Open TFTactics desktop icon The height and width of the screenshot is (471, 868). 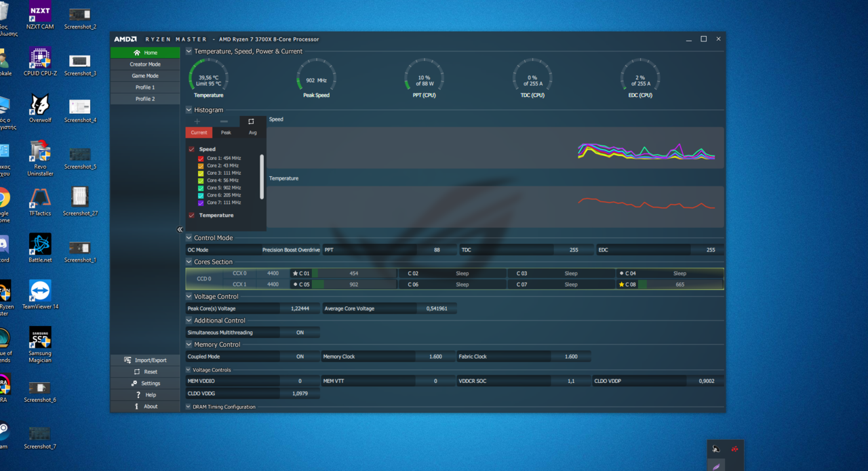pos(40,202)
